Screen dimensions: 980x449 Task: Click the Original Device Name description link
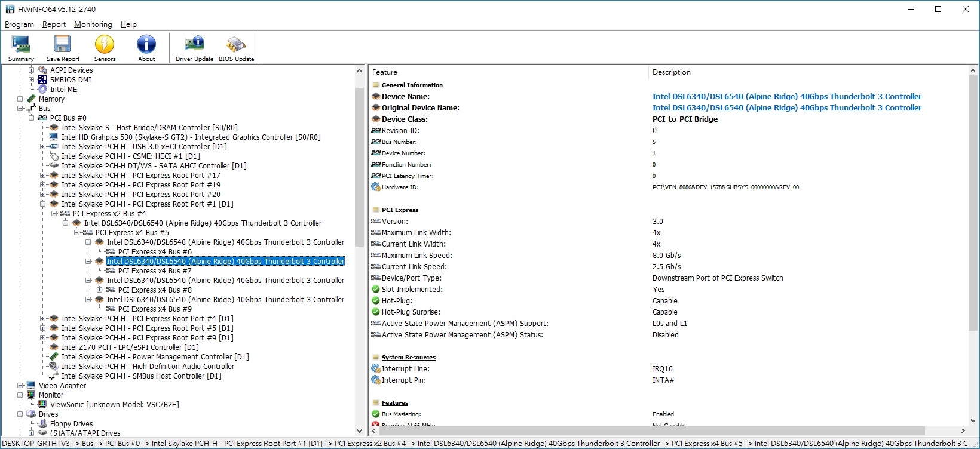(x=786, y=107)
